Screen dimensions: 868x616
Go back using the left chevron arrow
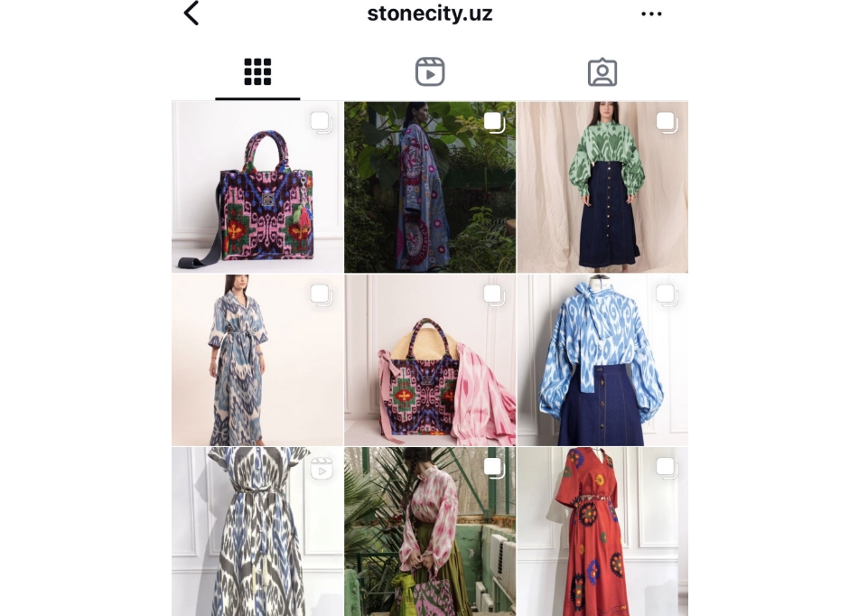tap(191, 14)
